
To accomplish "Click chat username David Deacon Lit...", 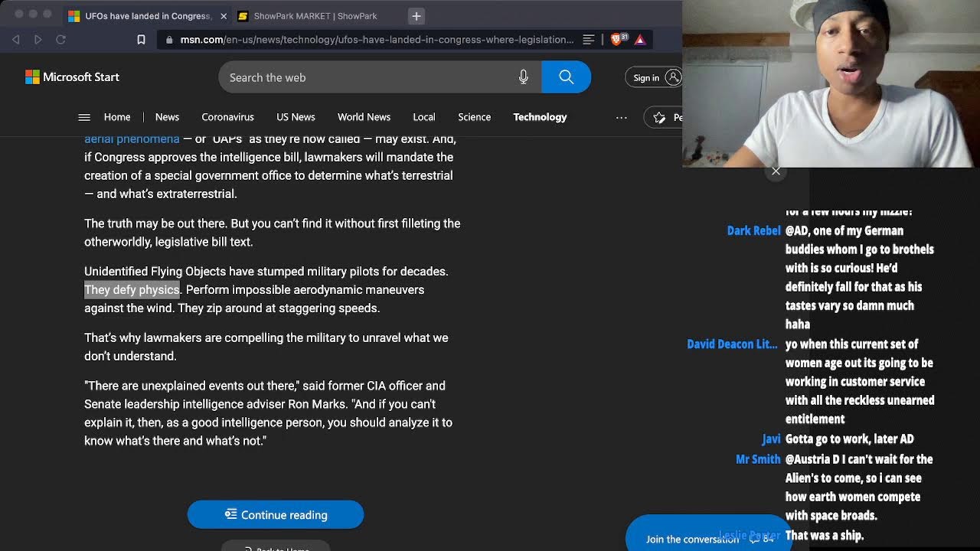I will [x=732, y=344].
